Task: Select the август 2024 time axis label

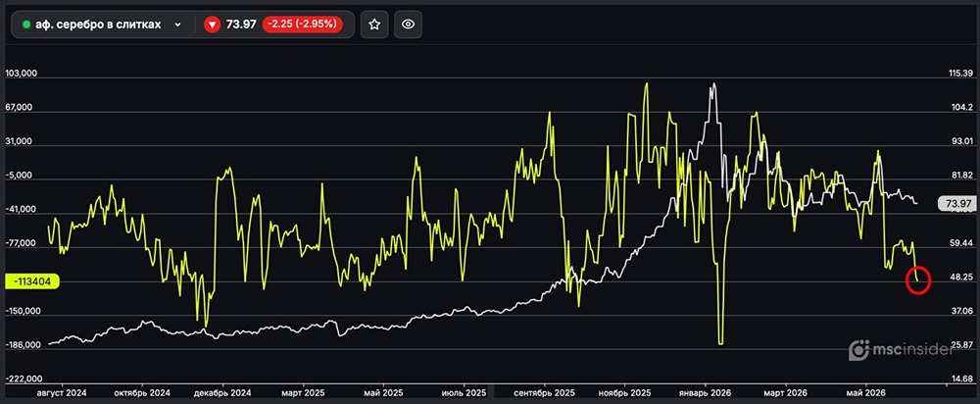Action: click(63, 393)
